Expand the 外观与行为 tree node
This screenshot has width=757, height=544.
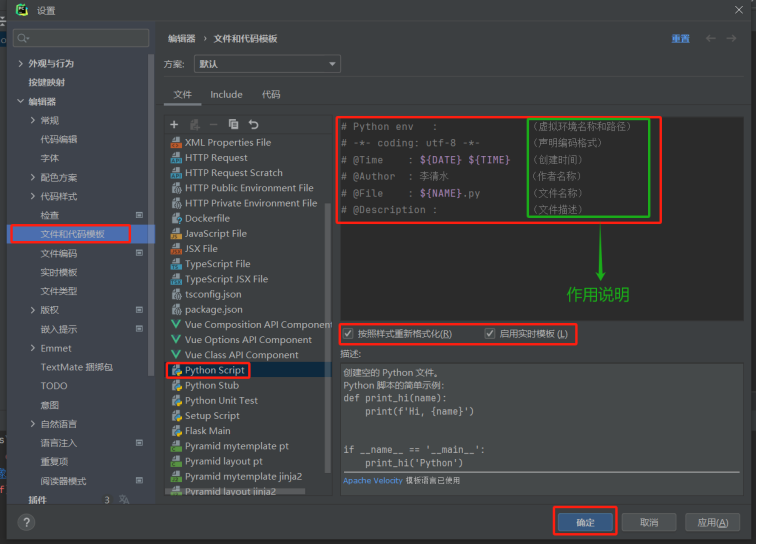[21, 63]
